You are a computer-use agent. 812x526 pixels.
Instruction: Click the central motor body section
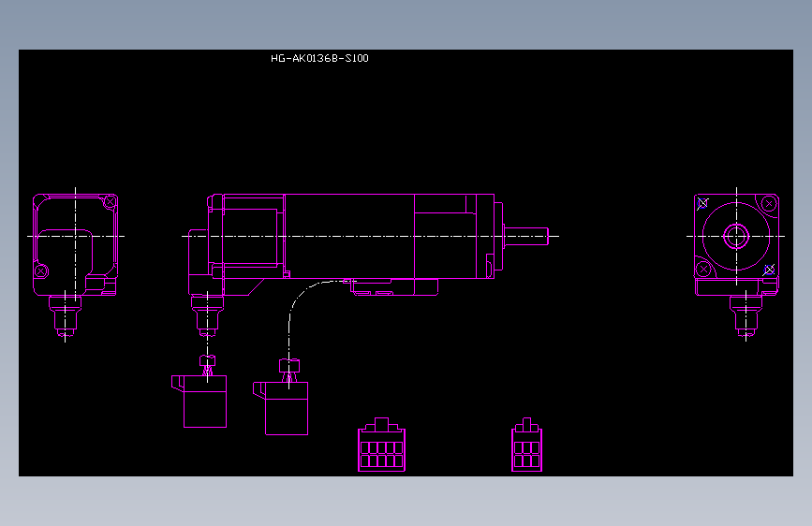click(x=349, y=236)
